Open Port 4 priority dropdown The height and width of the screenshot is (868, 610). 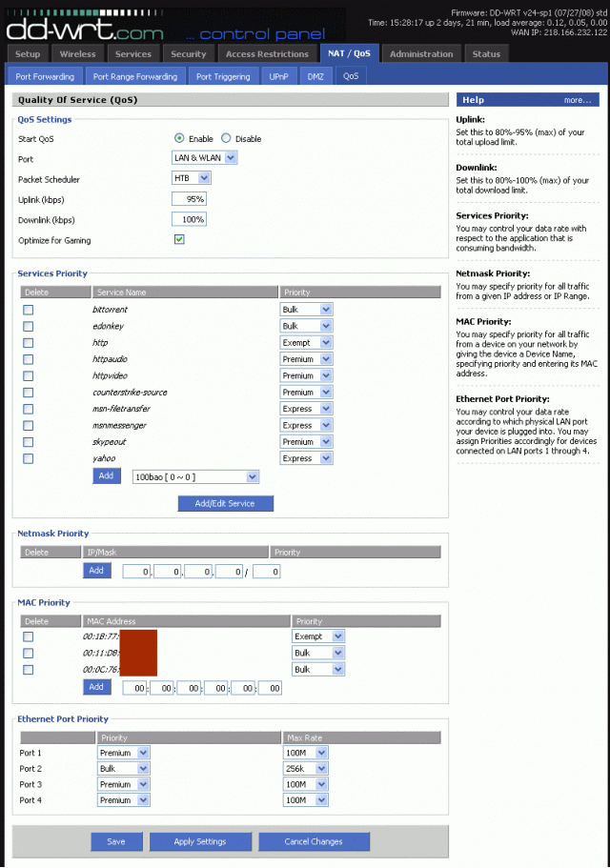(x=124, y=800)
